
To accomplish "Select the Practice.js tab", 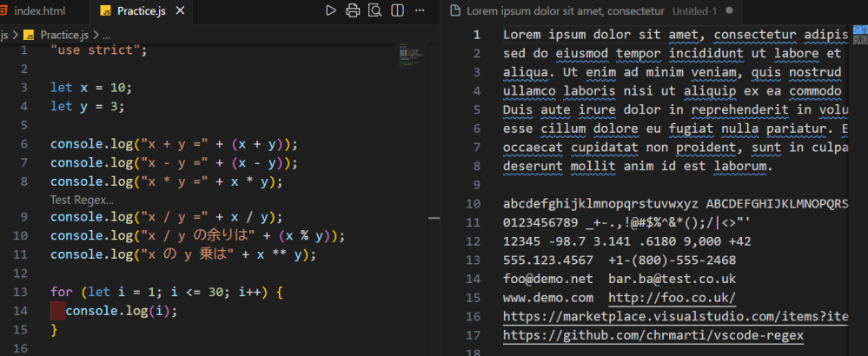I will [141, 11].
